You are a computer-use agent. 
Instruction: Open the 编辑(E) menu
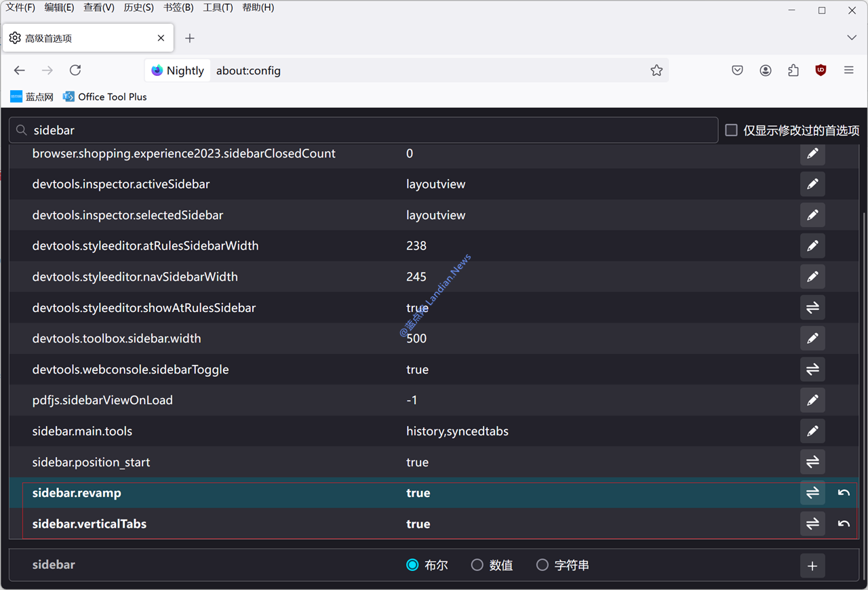(x=60, y=7)
